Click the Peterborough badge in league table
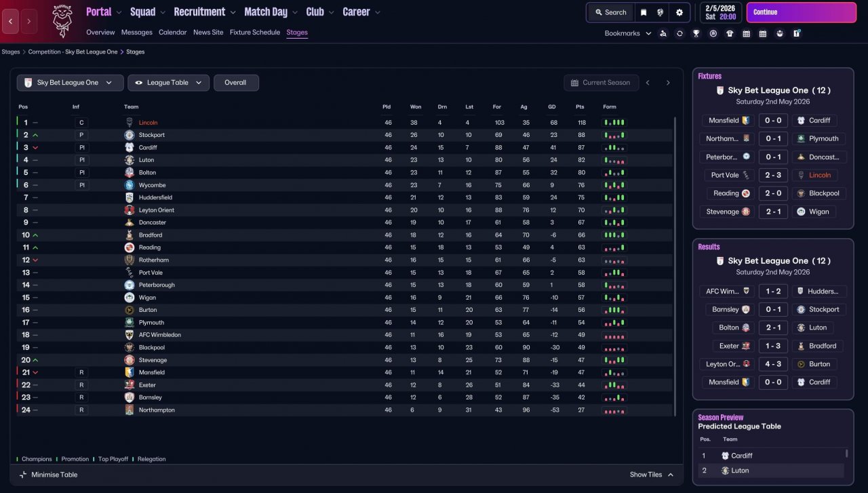Screen dimensions: 868x493 pos(130,285)
